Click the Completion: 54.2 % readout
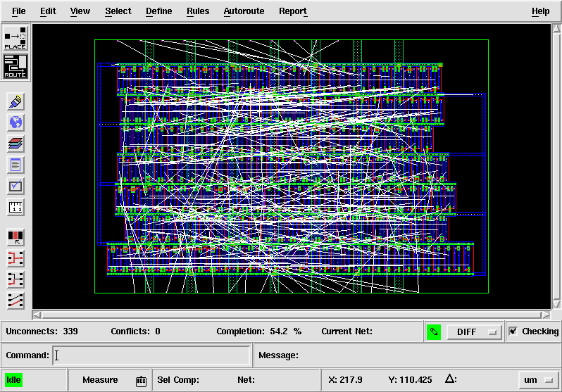 (x=258, y=331)
